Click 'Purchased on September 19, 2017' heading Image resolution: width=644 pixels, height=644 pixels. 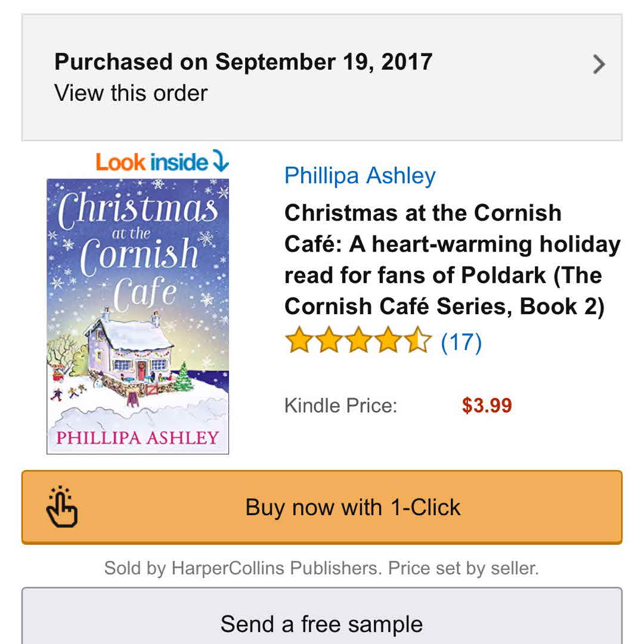coord(243,62)
